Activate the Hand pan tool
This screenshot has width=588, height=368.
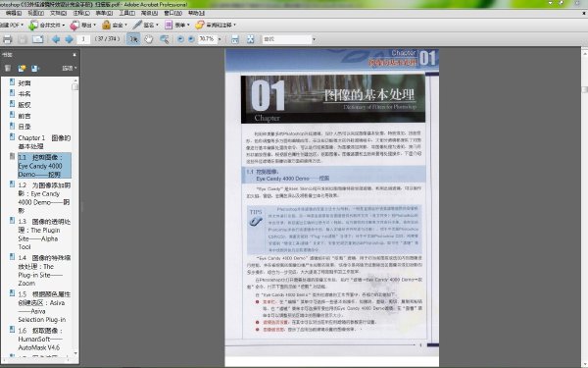coord(149,39)
